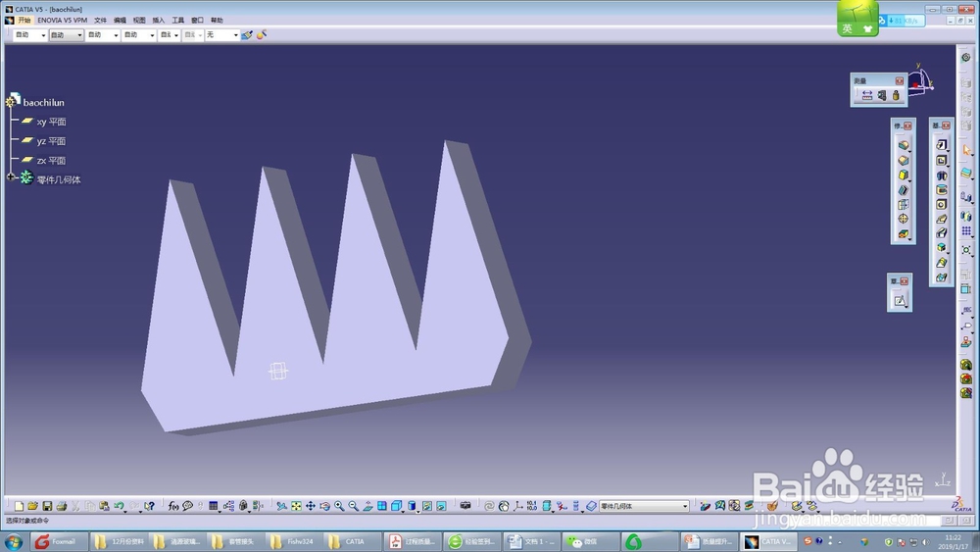Screen dimensions: 980x552
Task: Swap visible space icon
Action: pyautogui.click(x=441, y=506)
